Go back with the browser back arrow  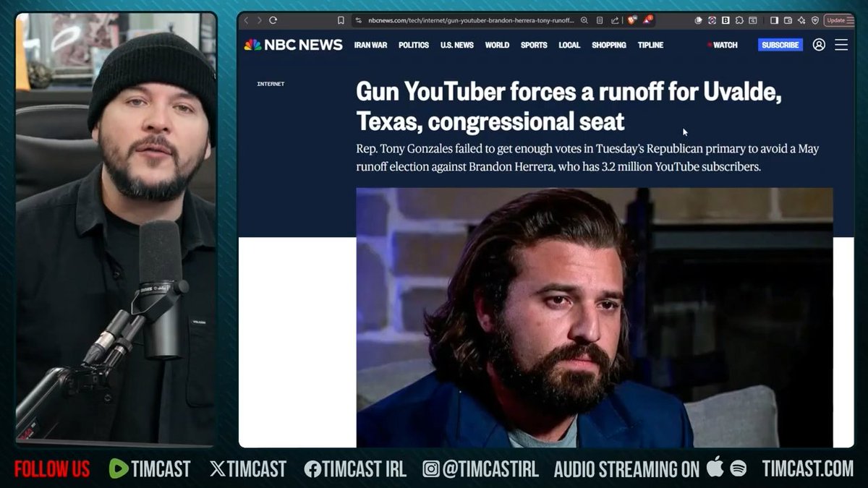pyautogui.click(x=247, y=20)
